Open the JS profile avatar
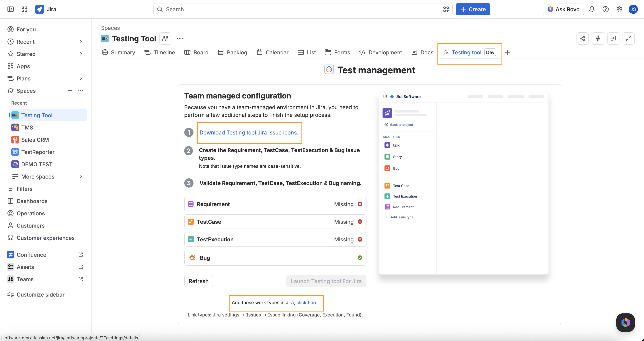The width and height of the screenshot is (644, 341). coord(633,9)
